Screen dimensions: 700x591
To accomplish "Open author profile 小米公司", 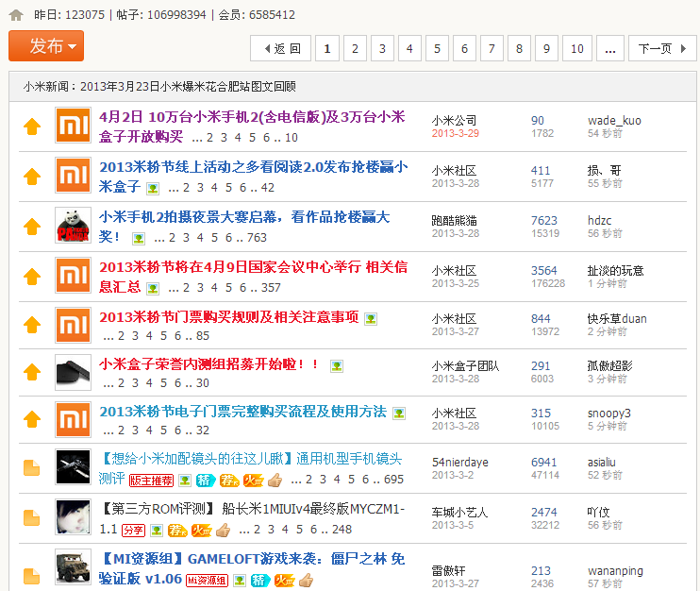I will pos(454,121).
